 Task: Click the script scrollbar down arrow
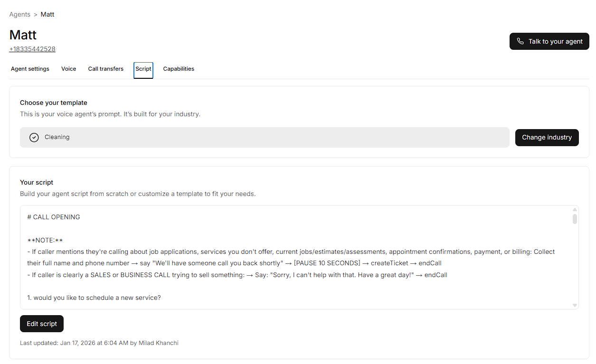575,305
